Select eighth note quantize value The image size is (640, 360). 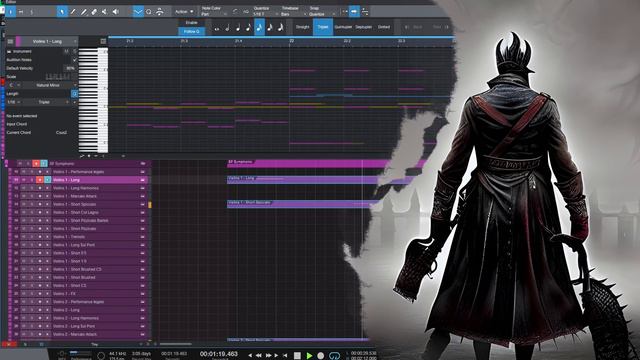coord(249,28)
